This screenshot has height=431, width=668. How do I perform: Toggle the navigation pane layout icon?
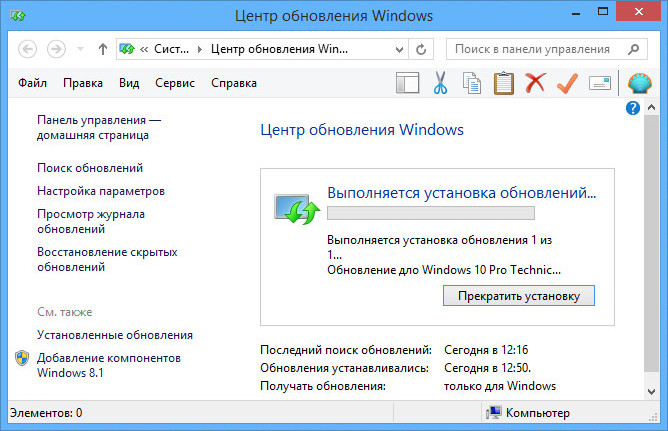click(408, 83)
